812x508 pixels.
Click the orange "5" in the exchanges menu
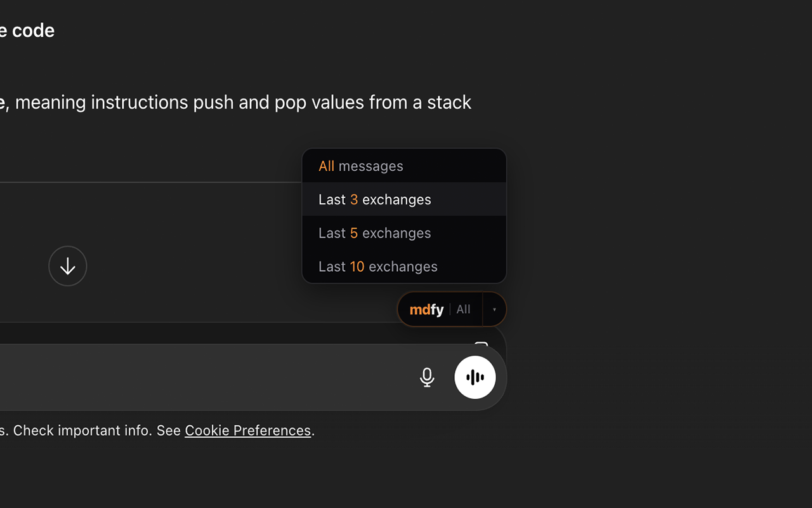point(354,233)
